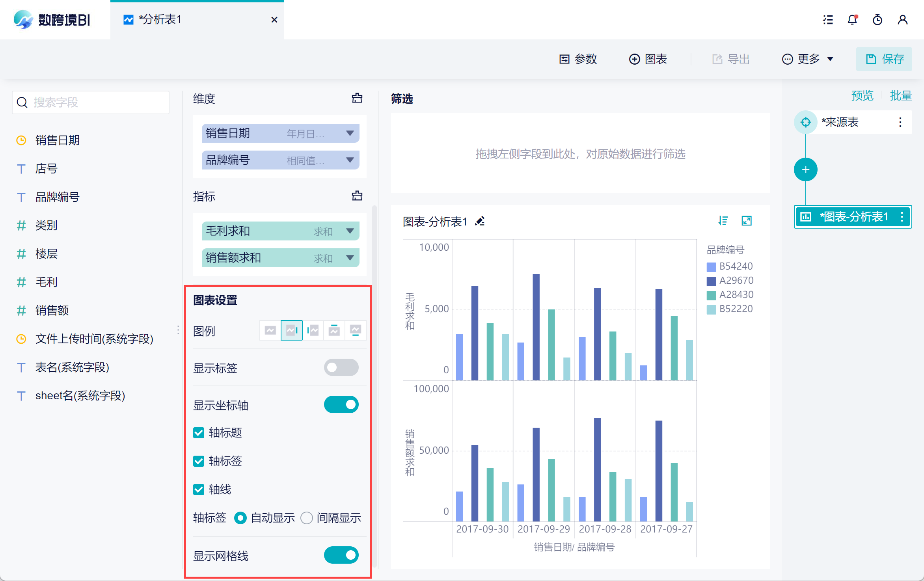Select the 间隔显示 radio option
Viewport: 924px width, 581px height.
coord(307,518)
